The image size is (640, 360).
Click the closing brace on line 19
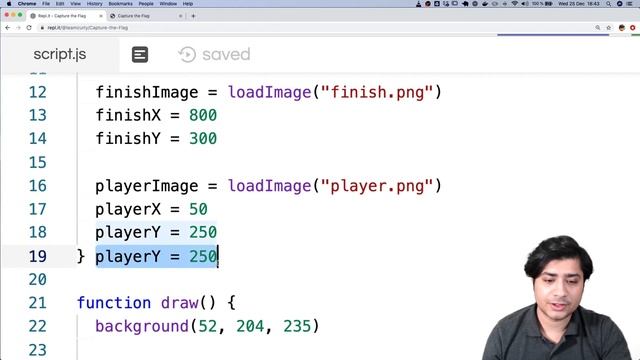[80, 256]
